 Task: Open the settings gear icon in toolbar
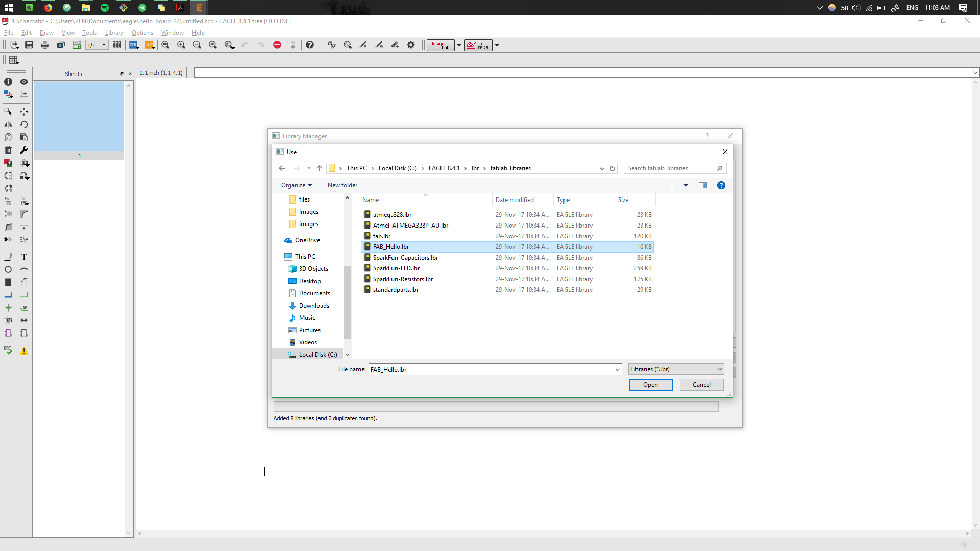pyautogui.click(x=411, y=45)
